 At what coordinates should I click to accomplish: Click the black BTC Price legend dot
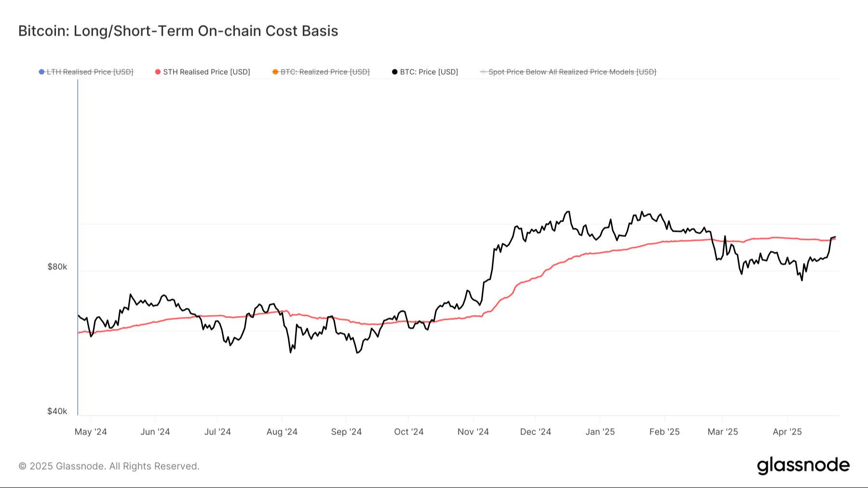tap(395, 72)
